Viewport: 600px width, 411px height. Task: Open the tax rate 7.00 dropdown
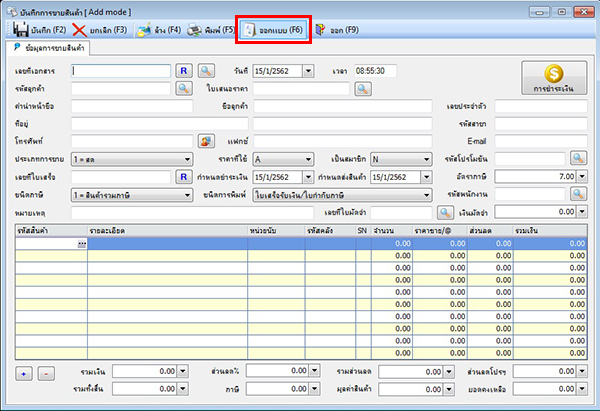pyautogui.click(x=582, y=176)
